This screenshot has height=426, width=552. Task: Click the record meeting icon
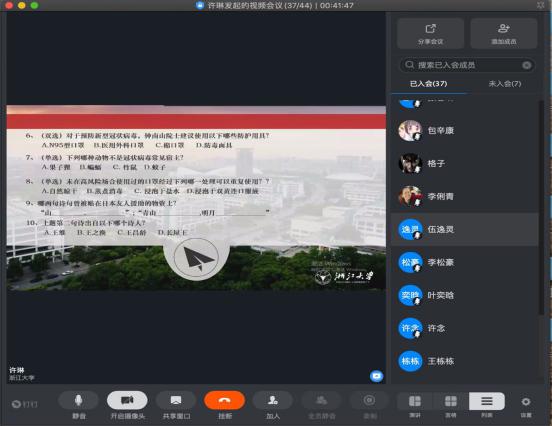coord(369,401)
